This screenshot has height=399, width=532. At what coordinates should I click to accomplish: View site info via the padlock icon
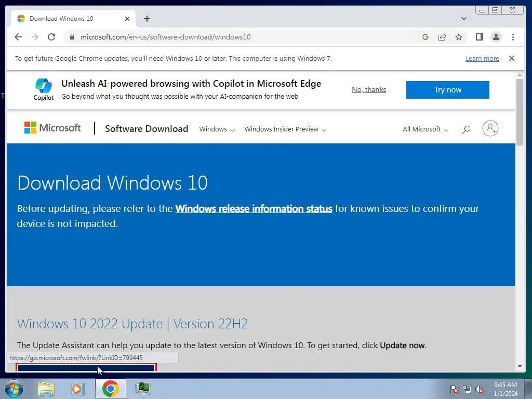tap(72, 37)
